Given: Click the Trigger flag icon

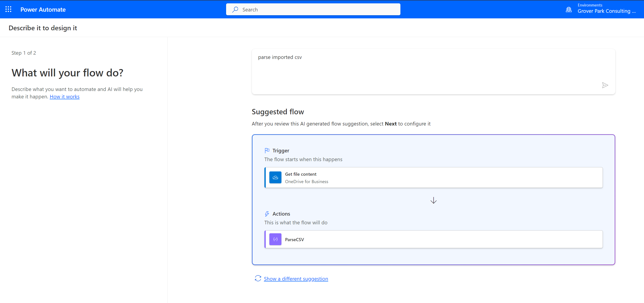Looking at the screenshot, I should click(x=267, y=150).
